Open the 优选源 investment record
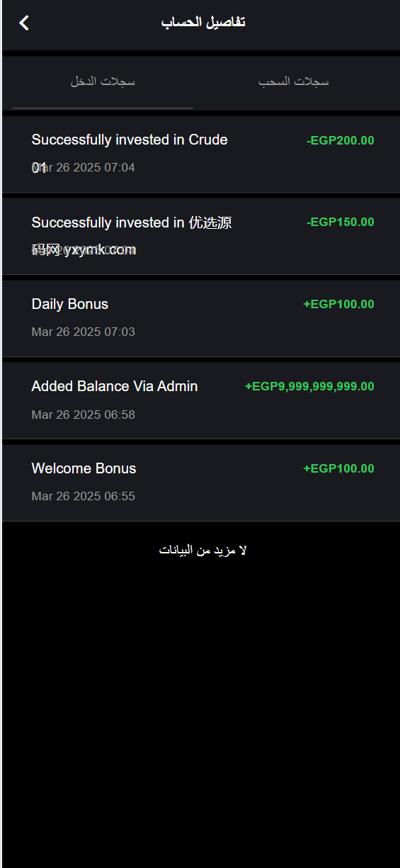400x868 pixels. point(201,236)
